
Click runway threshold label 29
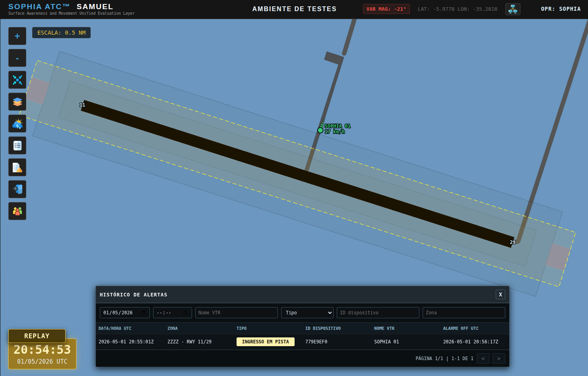point(513,242)
